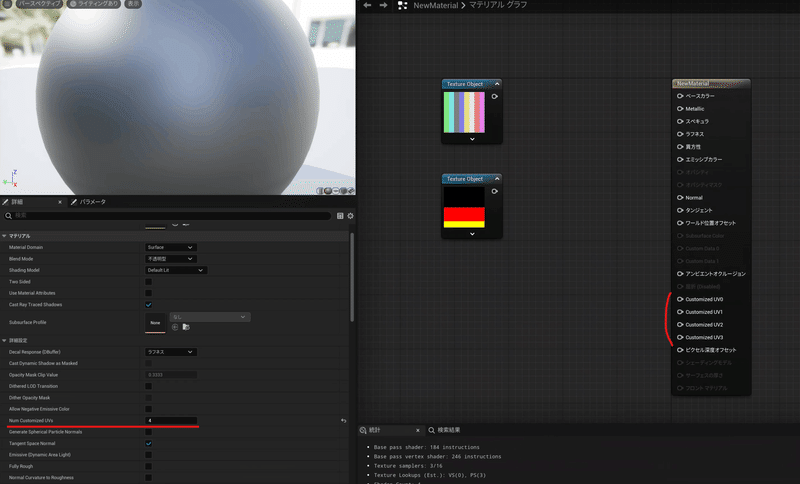Enable Use Material Attributes checkbox

(148, 293)
